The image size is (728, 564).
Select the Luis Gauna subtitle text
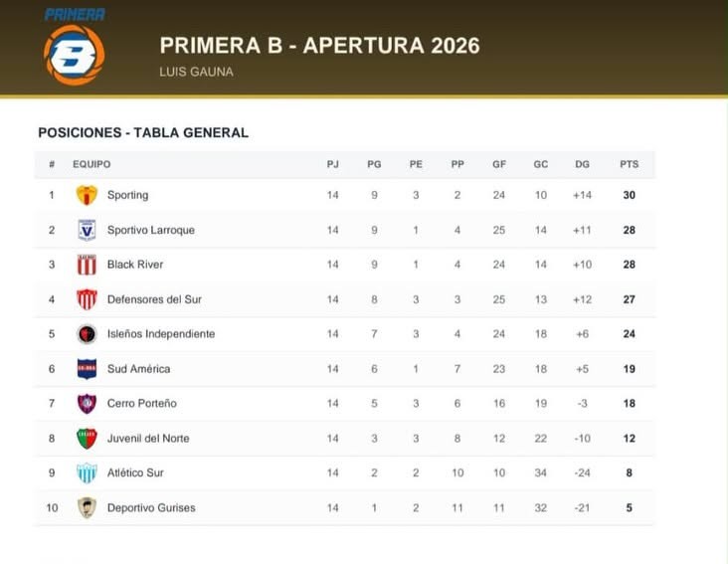click(196, 72)
